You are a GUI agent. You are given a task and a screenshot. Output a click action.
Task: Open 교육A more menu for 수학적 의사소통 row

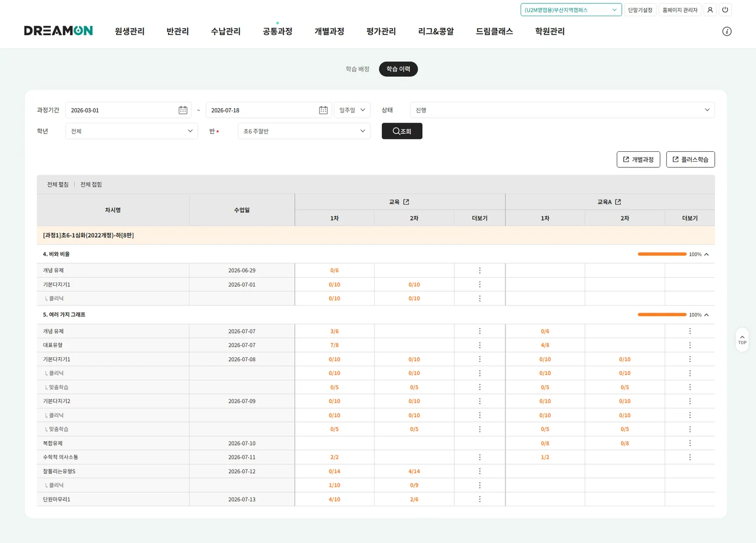[690, 457]
